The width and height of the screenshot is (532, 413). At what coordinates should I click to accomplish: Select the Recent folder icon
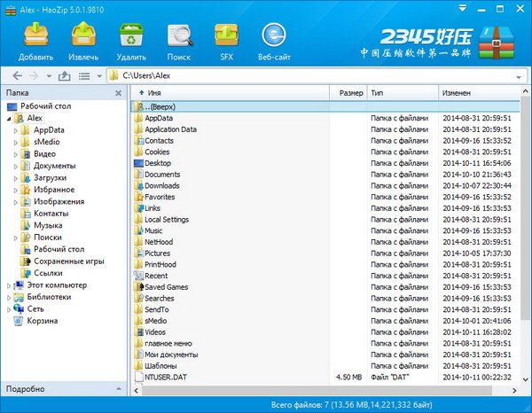[138, 276]
